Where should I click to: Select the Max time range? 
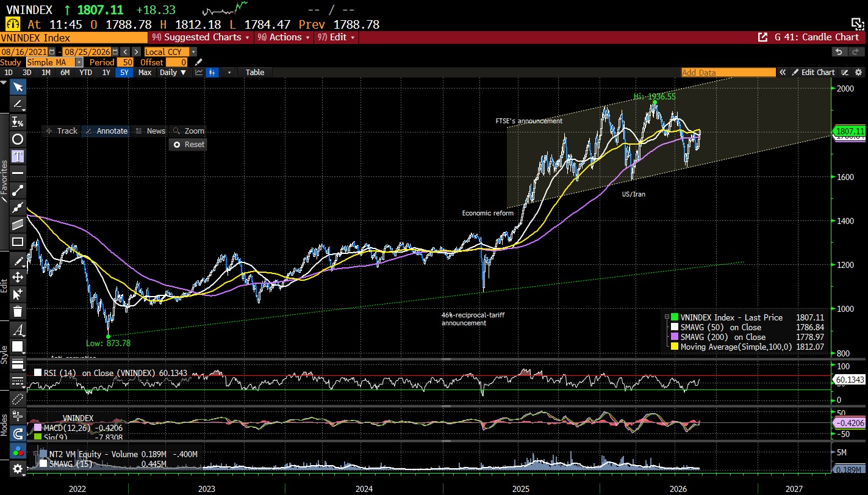(145, 72)
